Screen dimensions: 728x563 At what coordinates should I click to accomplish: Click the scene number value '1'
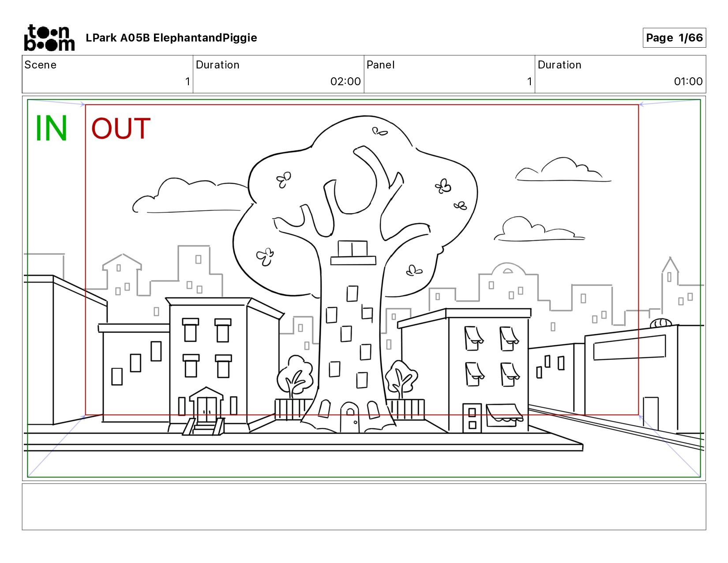188,81
